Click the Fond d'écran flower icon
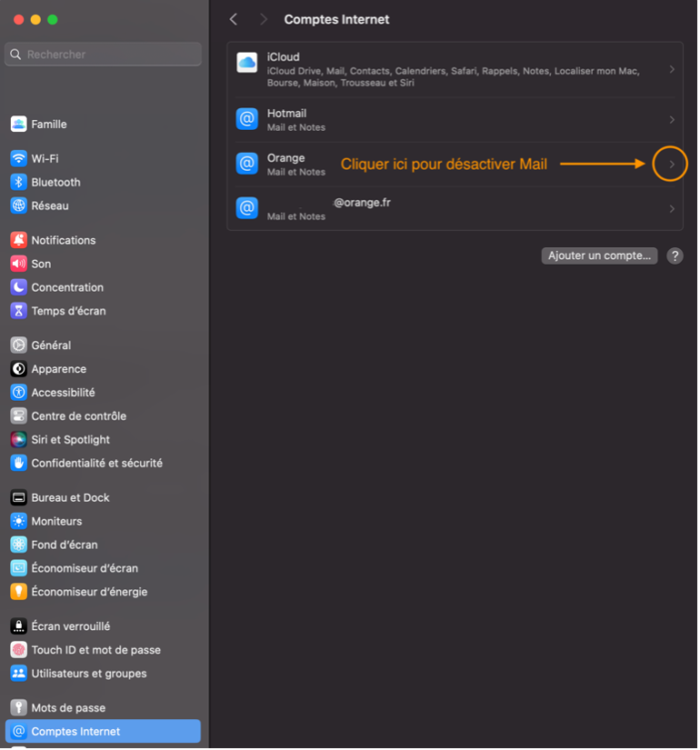This screenshot has width=700, height=750. coord(19,545)
